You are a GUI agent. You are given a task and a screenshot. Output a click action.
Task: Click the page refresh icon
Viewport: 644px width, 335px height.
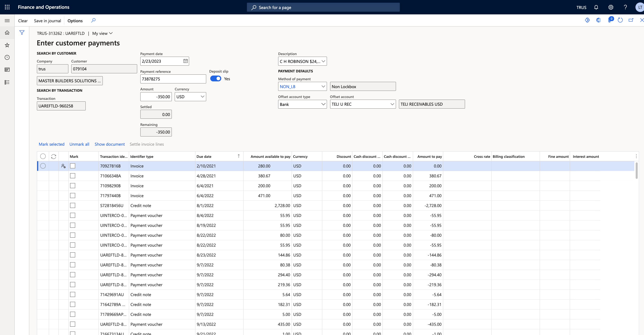click(x=620, y=20)
